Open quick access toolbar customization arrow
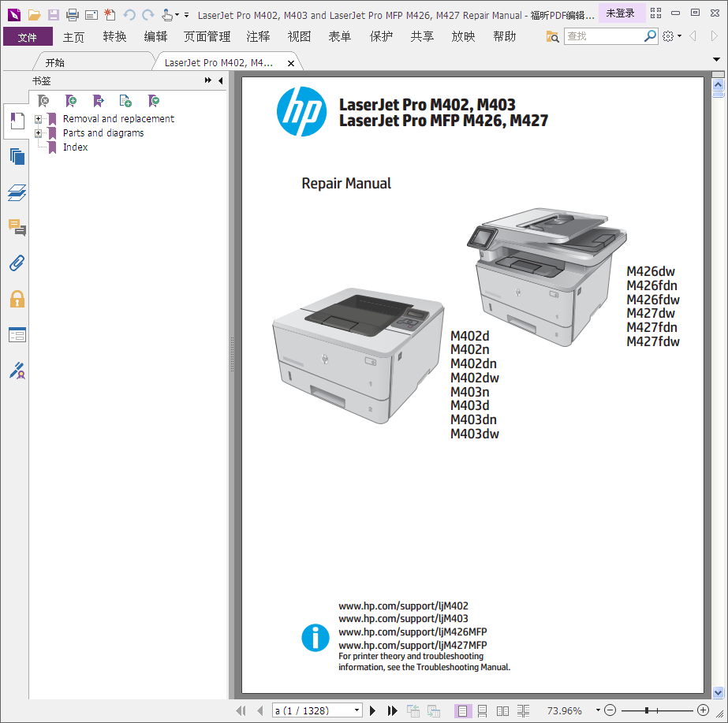The height and width of the screenshot is (723, 728). coord(187,15)
